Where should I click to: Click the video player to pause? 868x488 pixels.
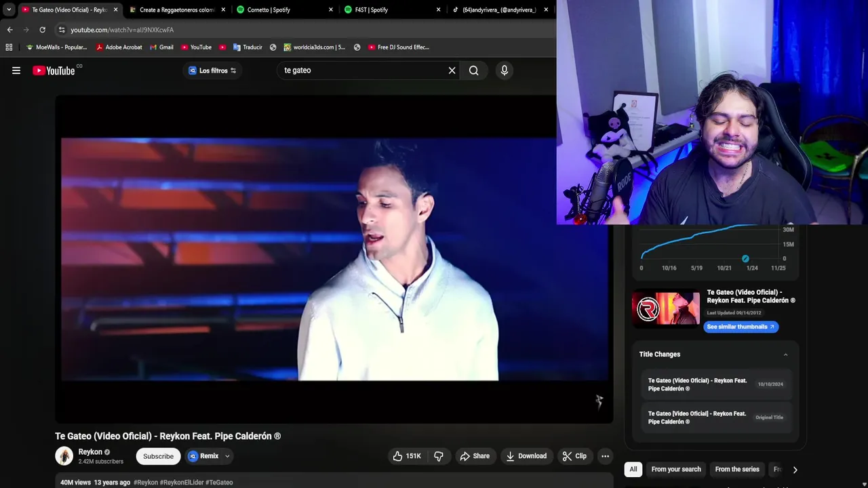pos(334,260)
